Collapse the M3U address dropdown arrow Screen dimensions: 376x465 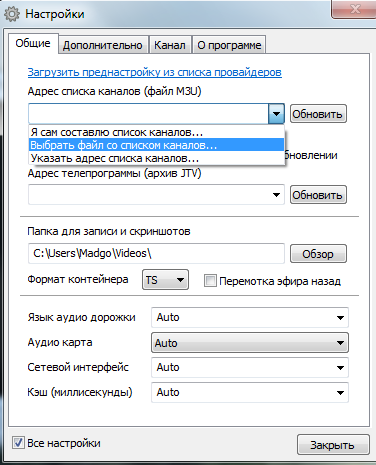tap(276, 114)
